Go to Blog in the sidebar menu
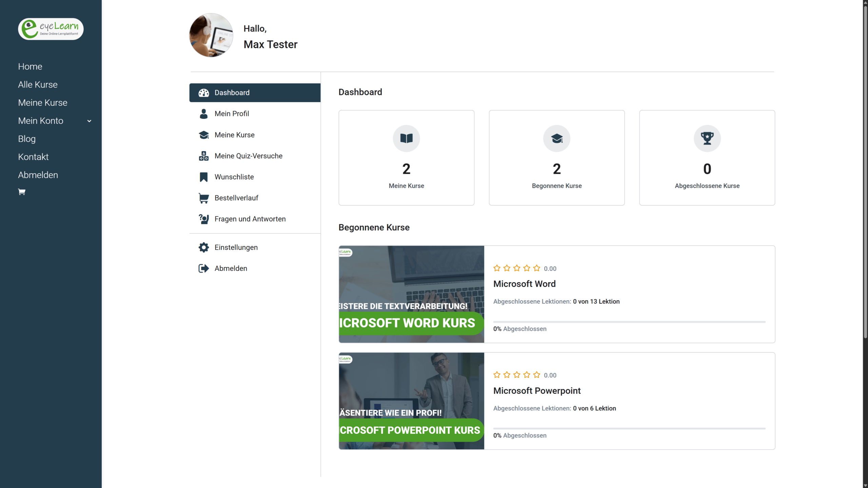The height and width of the screenshot is (488, 868). 27,139
